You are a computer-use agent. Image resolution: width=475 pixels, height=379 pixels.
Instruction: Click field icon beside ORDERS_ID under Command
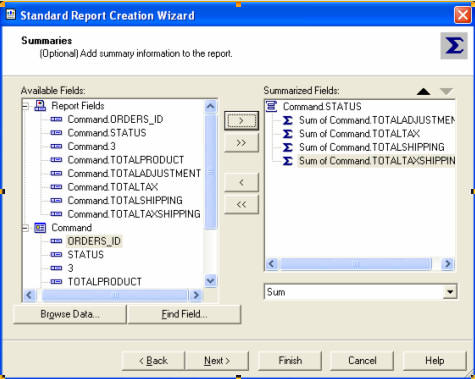point(56,241)
